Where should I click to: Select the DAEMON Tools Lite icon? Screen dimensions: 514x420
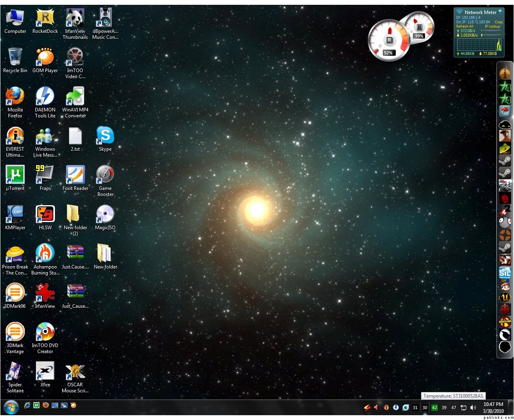45,97
